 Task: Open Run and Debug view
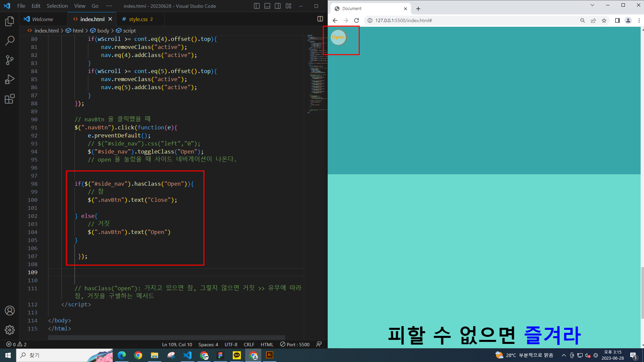tap(10, 79)
